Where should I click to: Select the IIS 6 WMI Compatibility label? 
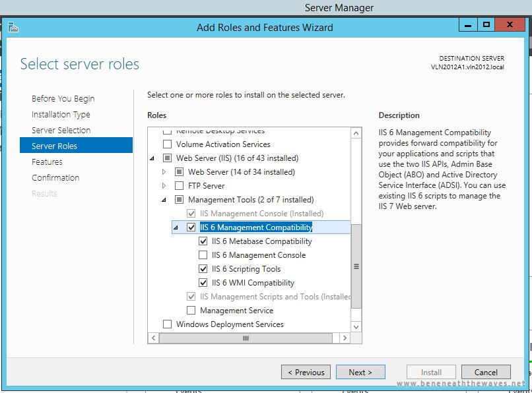point(253,282)
